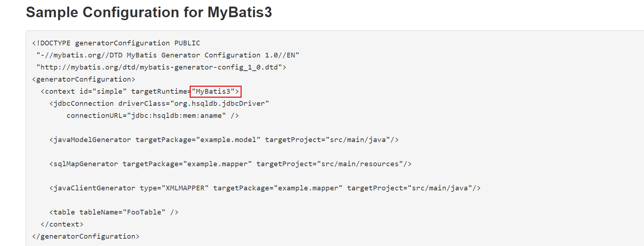Click the XMLMAPPER type value
The width and height of the screenshot is (644, 246).
(185, 188)
